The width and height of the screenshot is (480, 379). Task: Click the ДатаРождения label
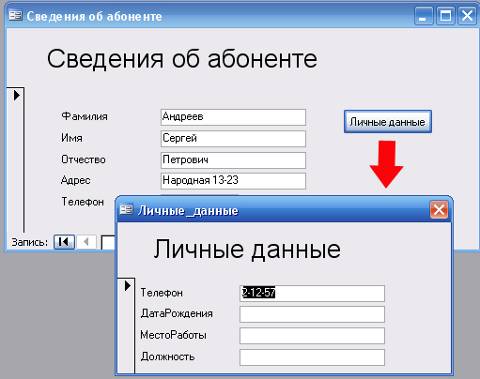177,314
